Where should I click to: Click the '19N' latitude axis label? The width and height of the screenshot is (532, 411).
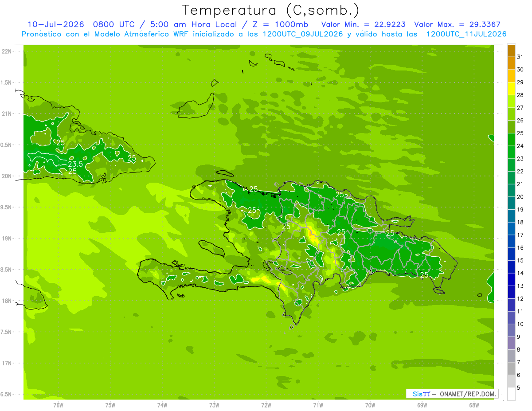(x=7, y=238)
